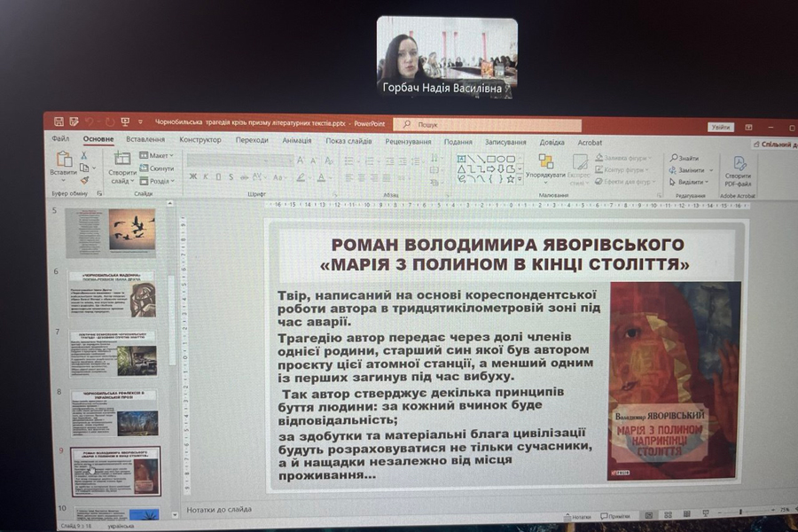Select slide 8 thumbnail

(x=114, y=413)
